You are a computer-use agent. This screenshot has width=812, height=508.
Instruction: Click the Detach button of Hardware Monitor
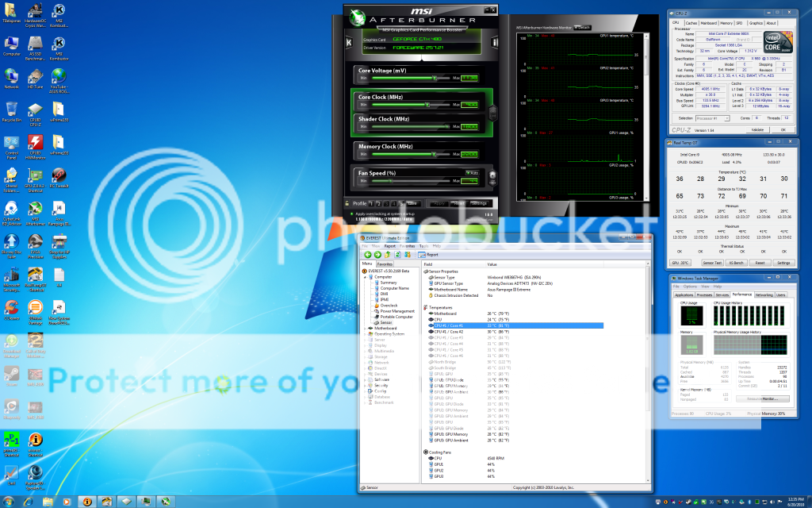click(583, 28)
